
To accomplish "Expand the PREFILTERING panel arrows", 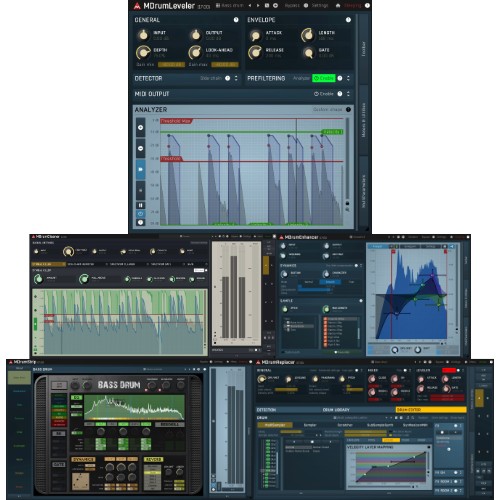I will (348, 78).
